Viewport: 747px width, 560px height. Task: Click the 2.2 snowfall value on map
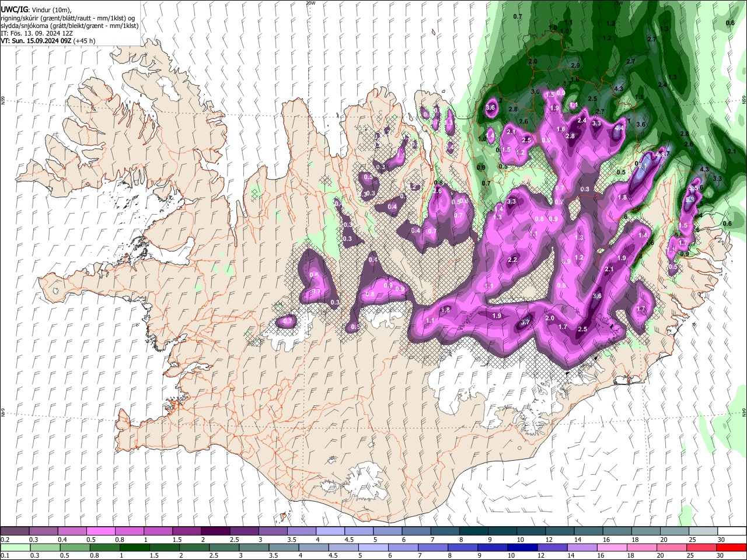pos(512,260)
